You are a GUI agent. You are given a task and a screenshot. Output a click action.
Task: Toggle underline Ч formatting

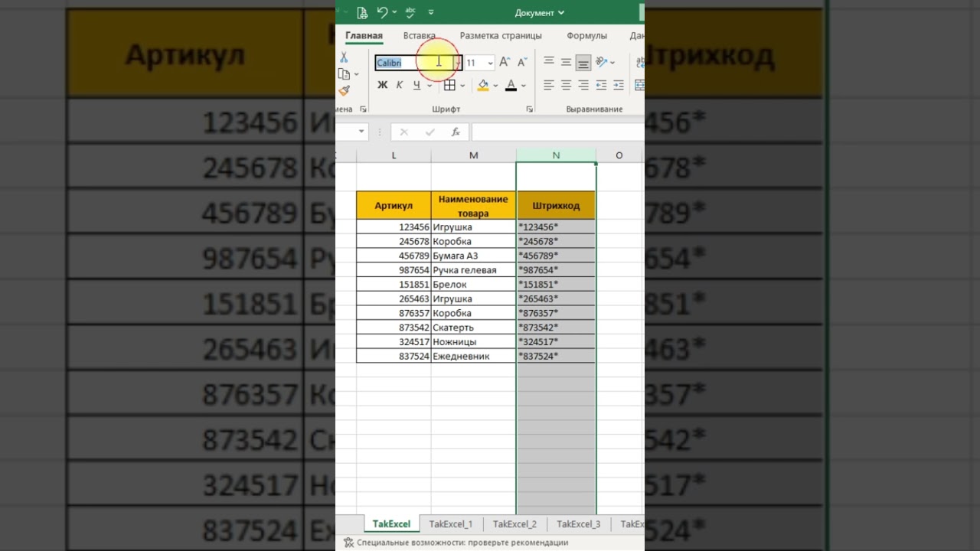(x=417, y=85)
